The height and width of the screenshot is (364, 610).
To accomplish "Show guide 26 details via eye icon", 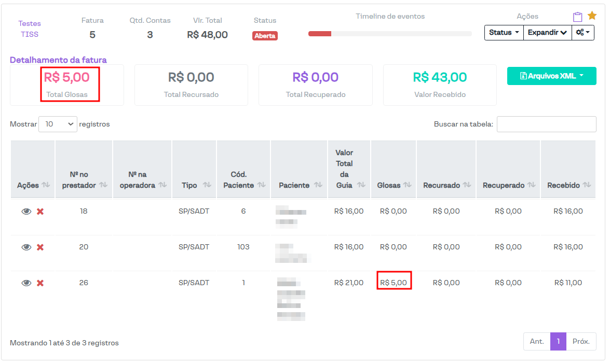I will [26, 283].
